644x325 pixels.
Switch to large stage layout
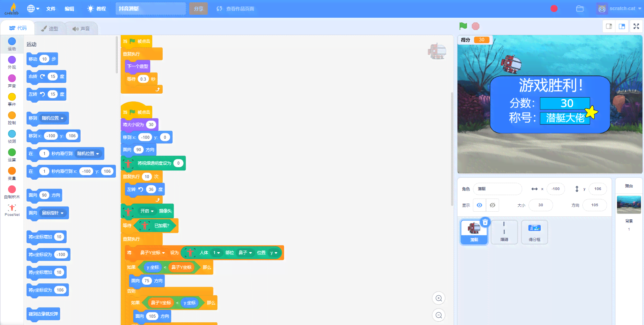coord(622,26)
